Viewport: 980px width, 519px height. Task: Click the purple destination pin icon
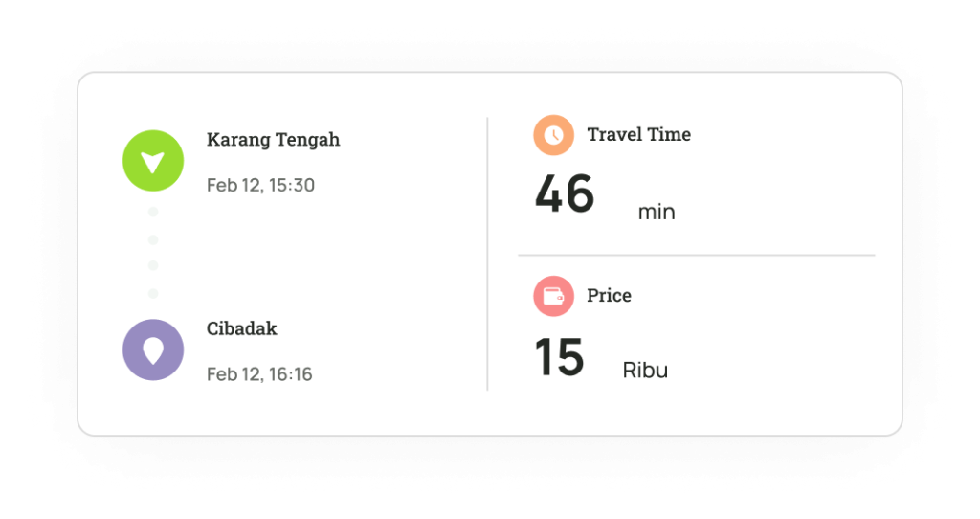coord(153,350)
